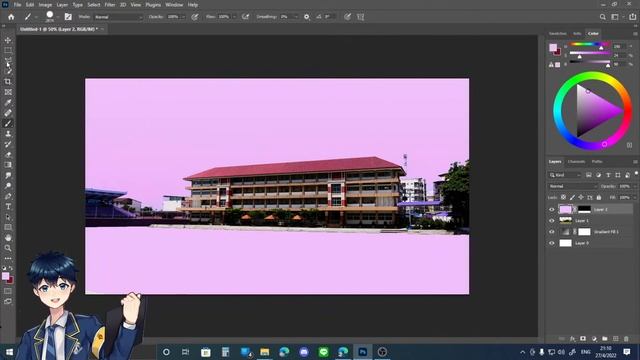Open the Window menu
This screenshot has height=360, width=640.
point(174,5)
